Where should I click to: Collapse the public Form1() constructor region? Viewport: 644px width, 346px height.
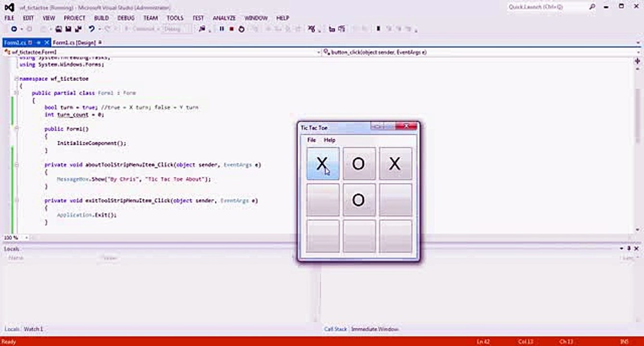16,129
